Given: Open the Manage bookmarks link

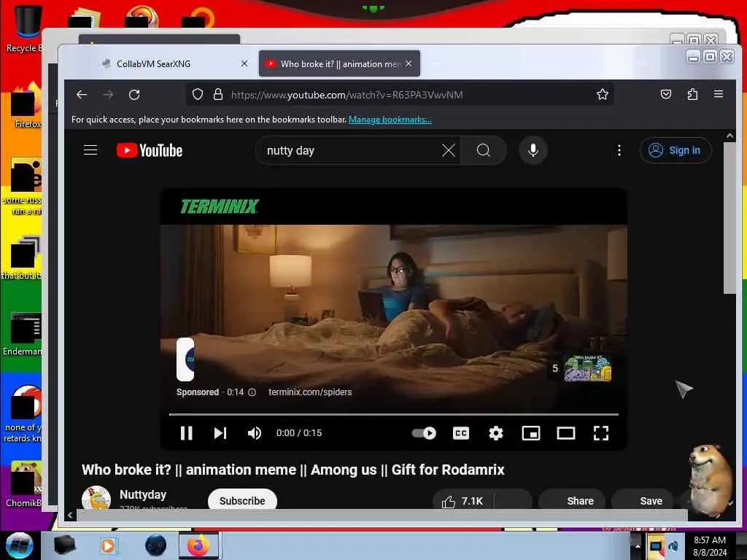Looking at the screenshot, I should click(390, 120).
